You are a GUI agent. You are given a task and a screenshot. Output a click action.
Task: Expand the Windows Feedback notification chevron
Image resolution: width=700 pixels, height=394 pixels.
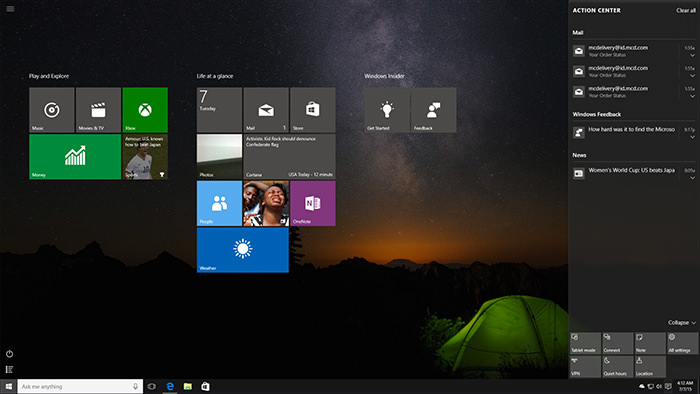pos(692,137)
